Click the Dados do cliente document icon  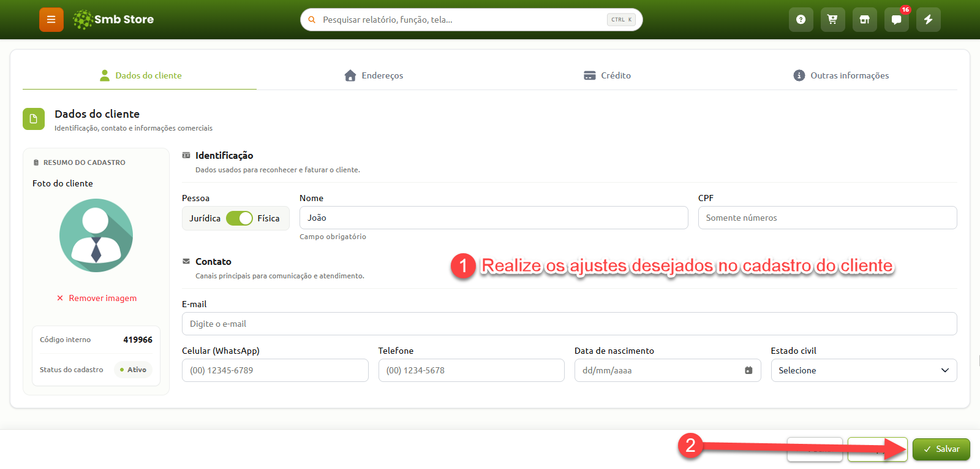(x=34, y=119)
